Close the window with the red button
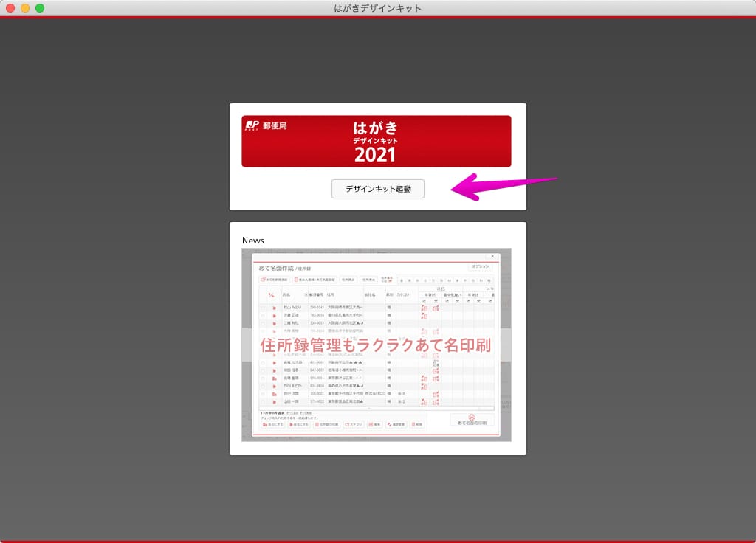The width and height of the screenshot is (756, 543). pos(10,7)
